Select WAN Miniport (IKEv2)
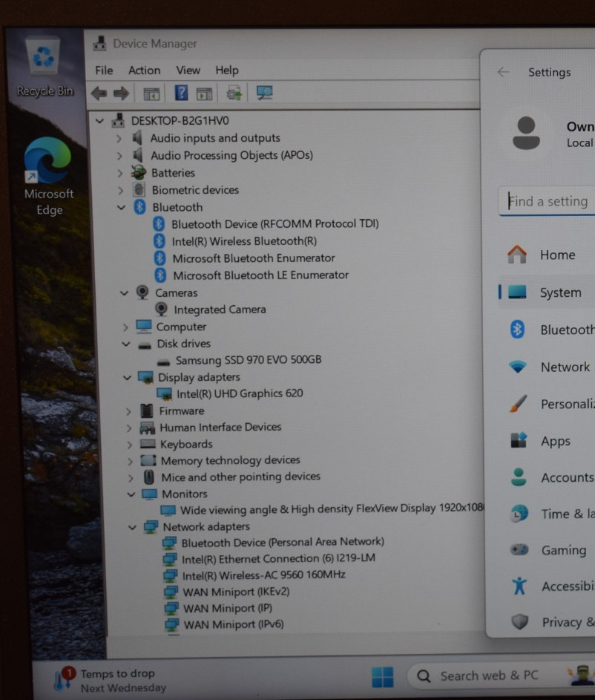595x700 pixels. coord(237,592)
